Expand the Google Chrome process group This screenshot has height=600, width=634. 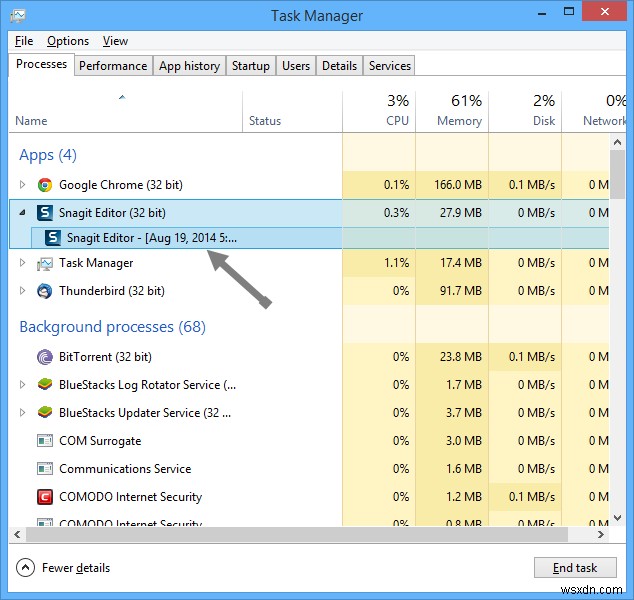click(23, 185)
